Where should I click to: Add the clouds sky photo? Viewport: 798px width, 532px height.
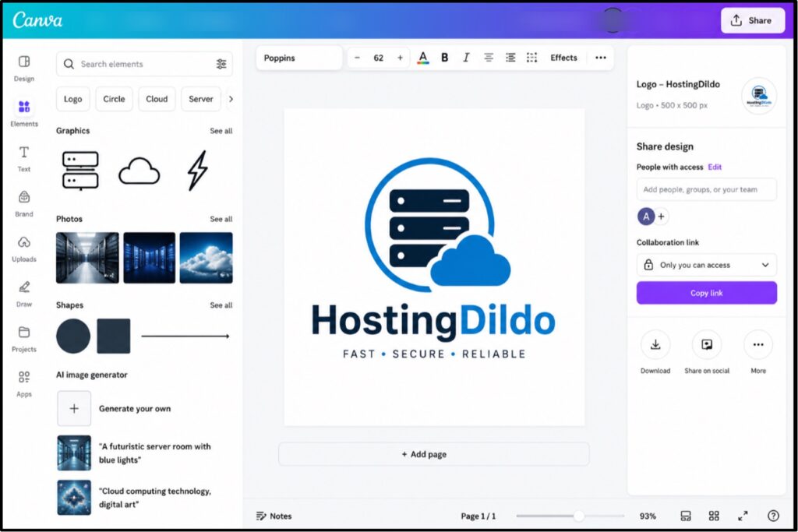click(206, 258)
